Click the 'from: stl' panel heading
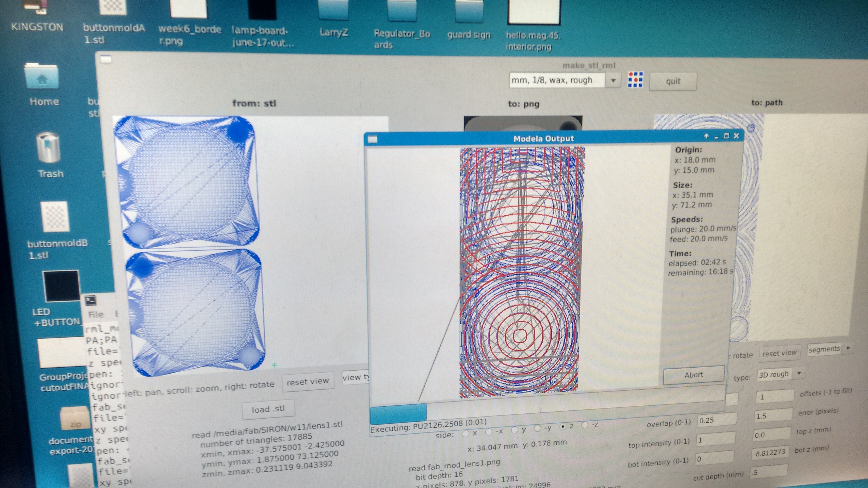The image size is (868, 488). pyautogui.click(x=254, y=103)
